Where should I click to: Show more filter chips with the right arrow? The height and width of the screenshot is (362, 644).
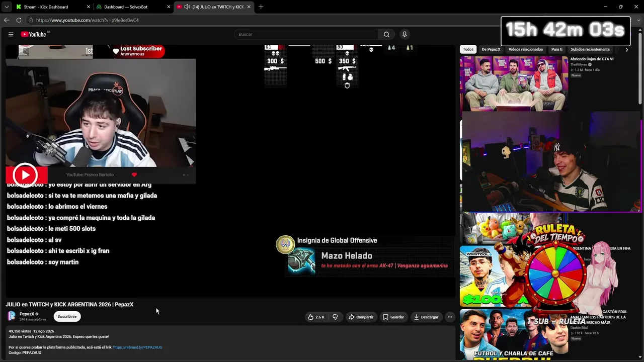click(x=626, y=49)
